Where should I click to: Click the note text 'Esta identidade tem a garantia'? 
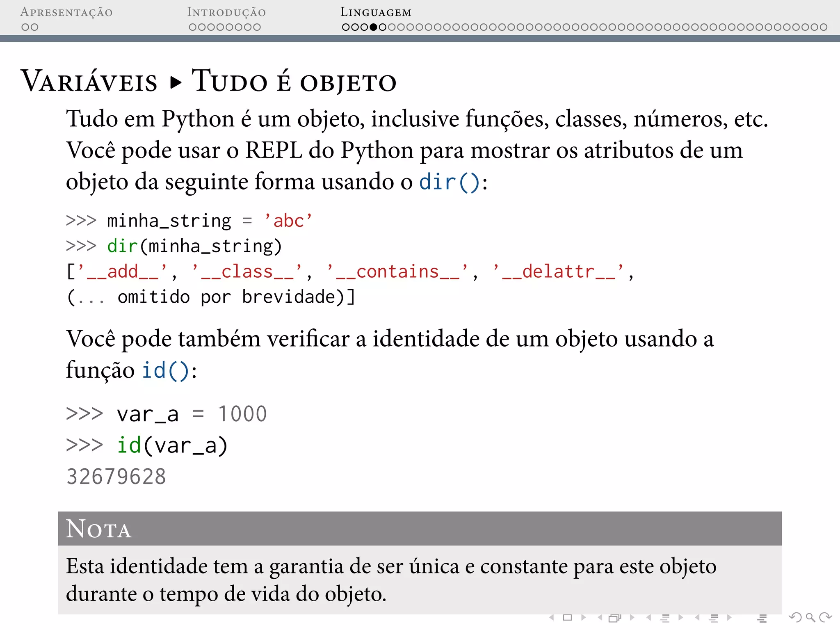(205, 566)
